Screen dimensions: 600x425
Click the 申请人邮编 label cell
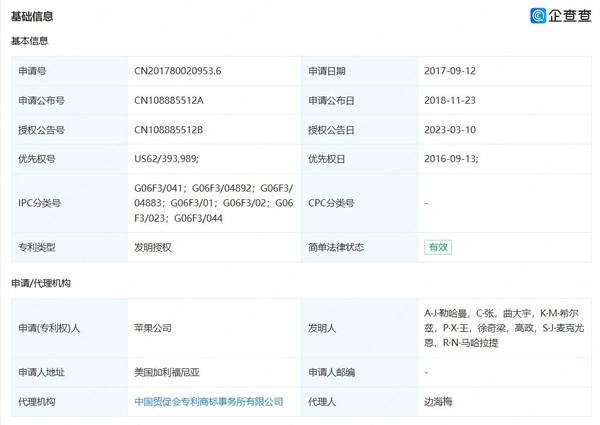click(x=359, y=372)
